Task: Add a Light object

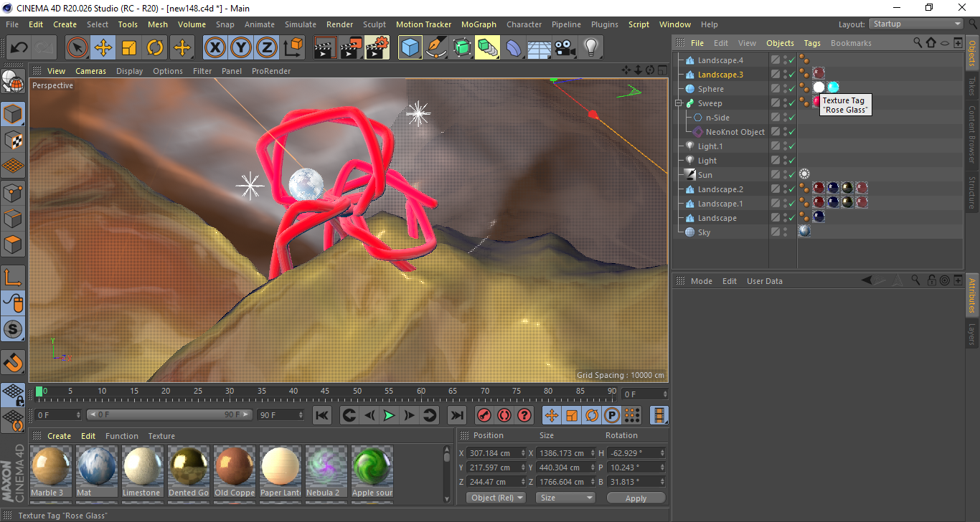Action: point(590,48)
